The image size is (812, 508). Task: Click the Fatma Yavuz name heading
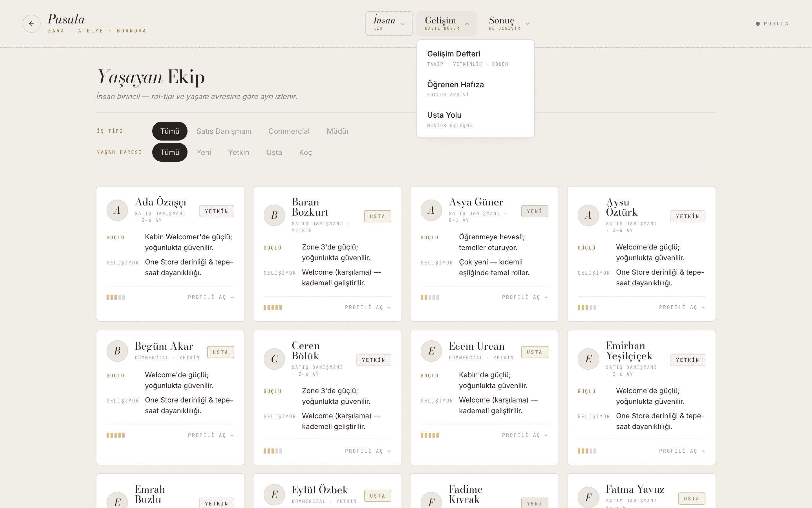tap(635, 490)
